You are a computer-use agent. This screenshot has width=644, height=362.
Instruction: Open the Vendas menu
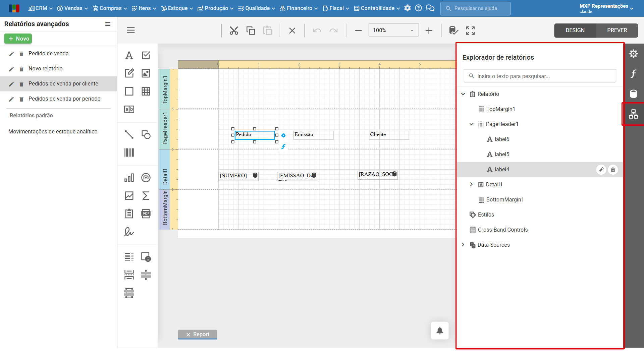(72, 8)
